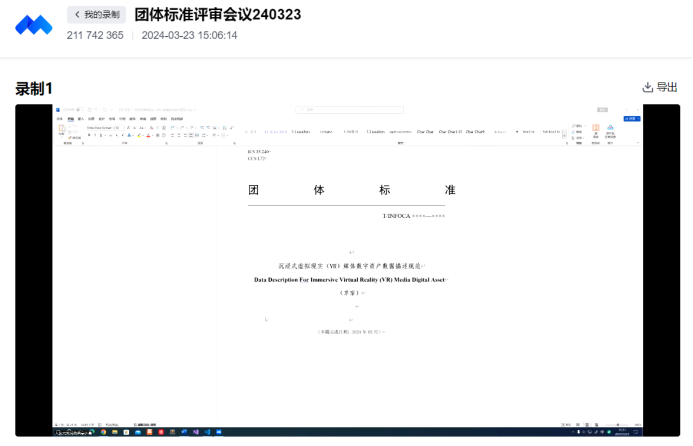Click the Paste icon in Word ribbon
The width and height of the screenshot is (693, 446).
pyautogui.click(x=60, y=130)
